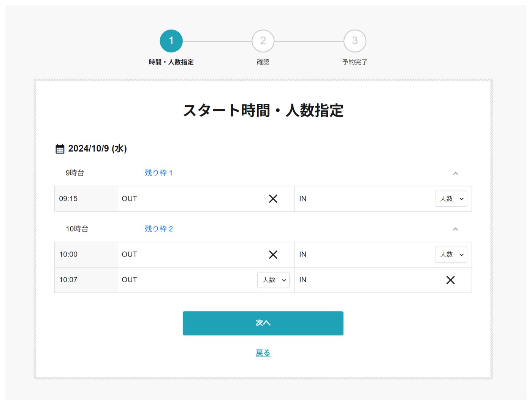
Task: Select the 09:15 time cell
Action: (x=86, y=199)
